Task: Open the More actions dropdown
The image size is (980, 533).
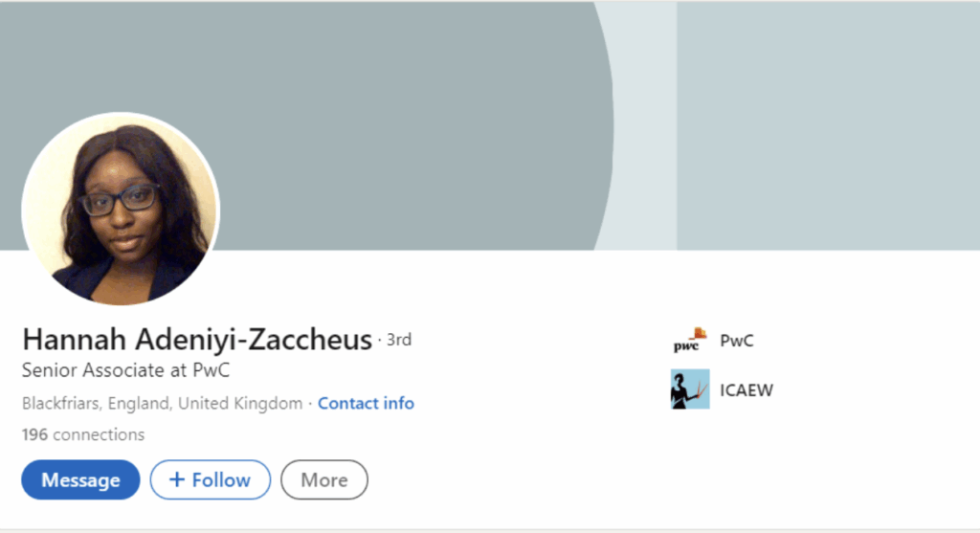Action: pyautogui.click(x=323, y=480)
